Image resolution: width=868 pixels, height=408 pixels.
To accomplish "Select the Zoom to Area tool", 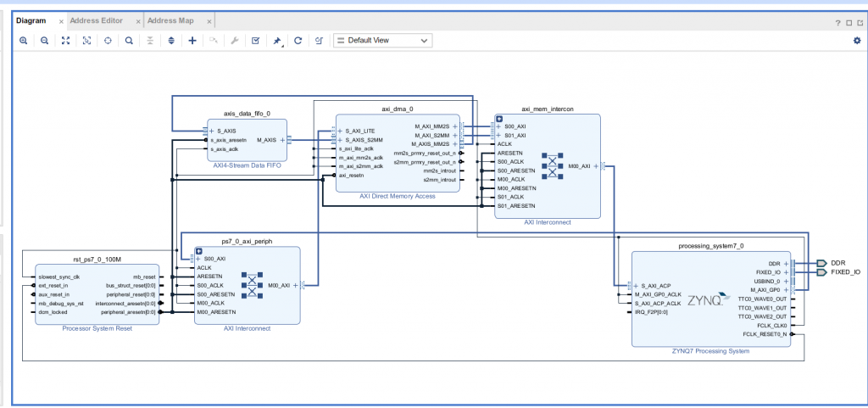I will (86, 41).
